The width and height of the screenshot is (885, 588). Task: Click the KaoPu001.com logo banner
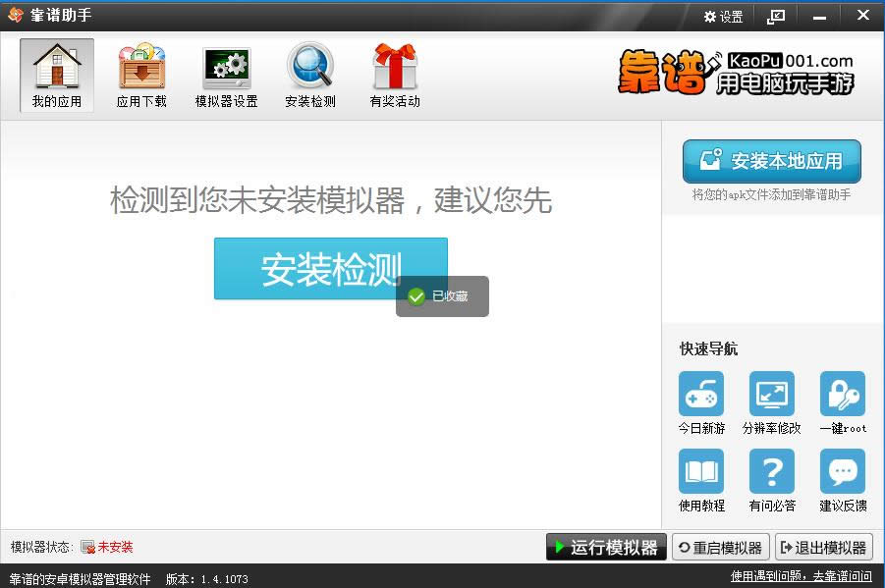click(x=736, y=73)
